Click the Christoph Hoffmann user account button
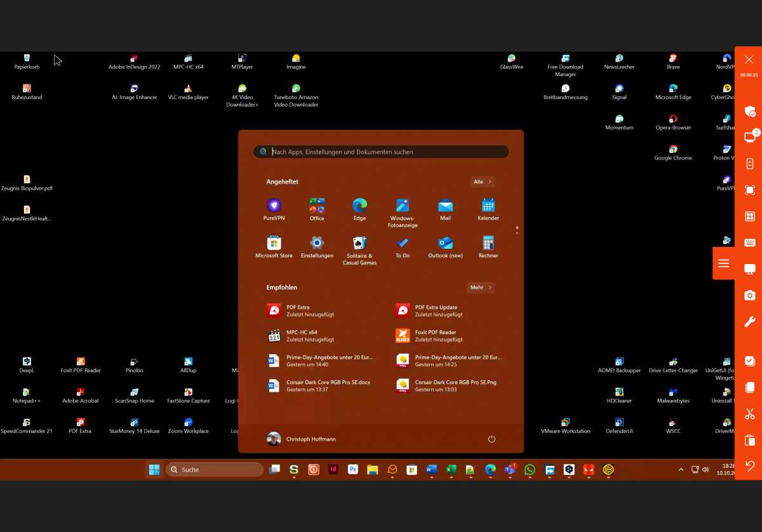Screen dimensions: 762x532 tap(302, 439)
